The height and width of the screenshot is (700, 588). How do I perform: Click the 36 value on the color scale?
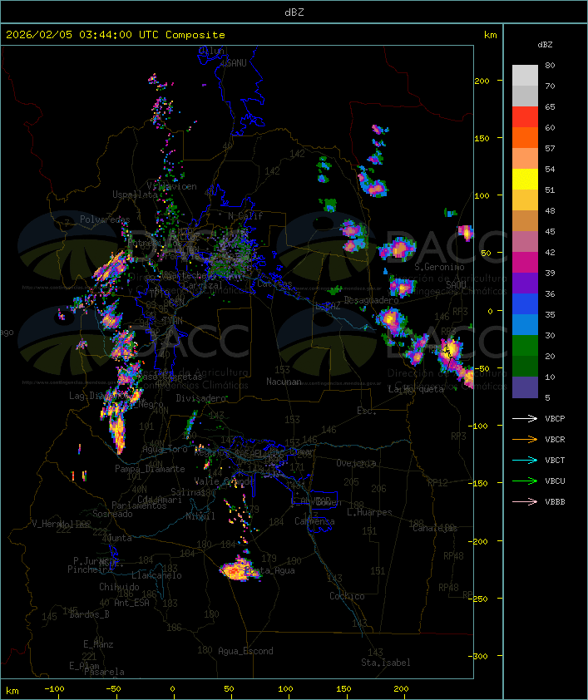click(550, 293)
